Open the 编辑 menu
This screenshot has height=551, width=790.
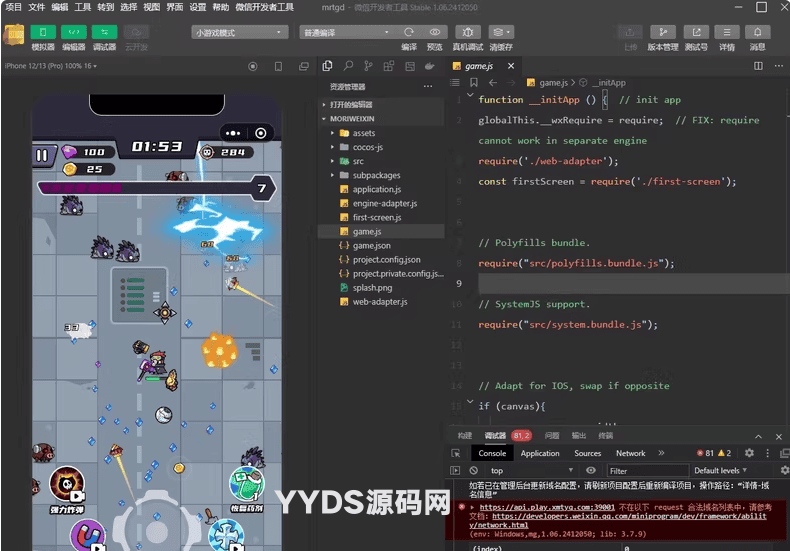(x=59, y=7)
